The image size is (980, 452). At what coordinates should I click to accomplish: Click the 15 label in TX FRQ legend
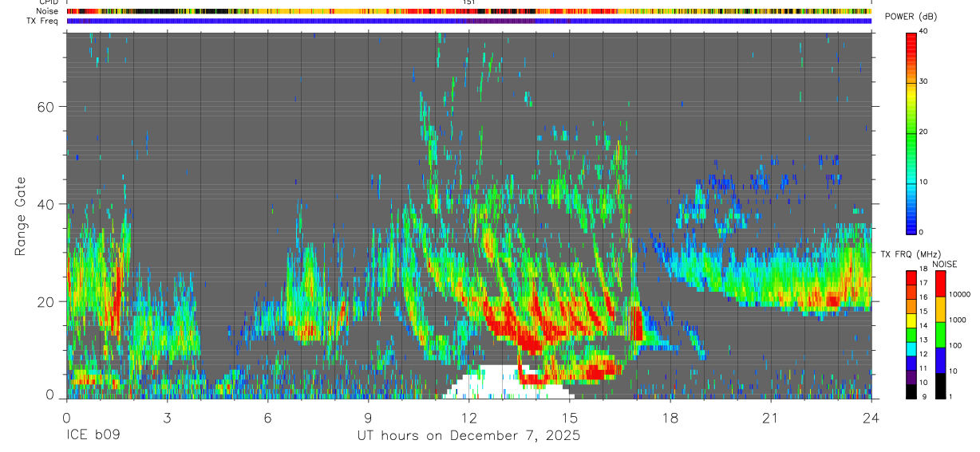923,312
